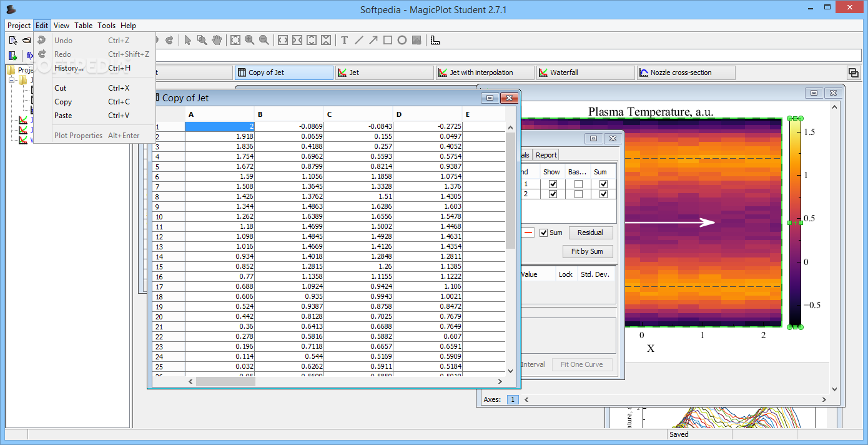Select the hand pan tool

pyautogui.click(x=217, y=40)
